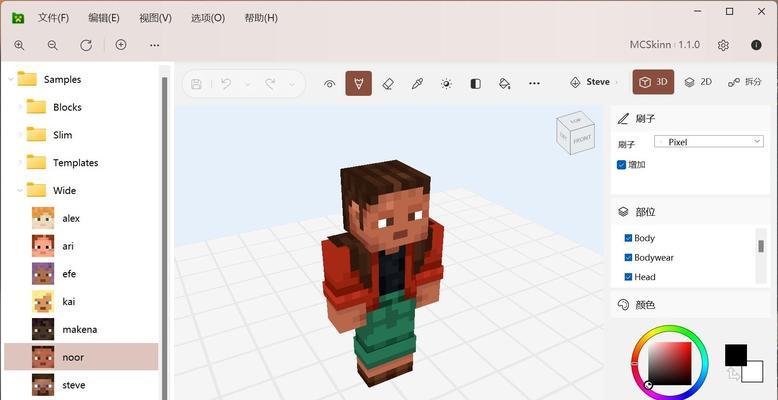Click the redo arrow icon
The image size is (778, 400).
click(x=270, y=84)
